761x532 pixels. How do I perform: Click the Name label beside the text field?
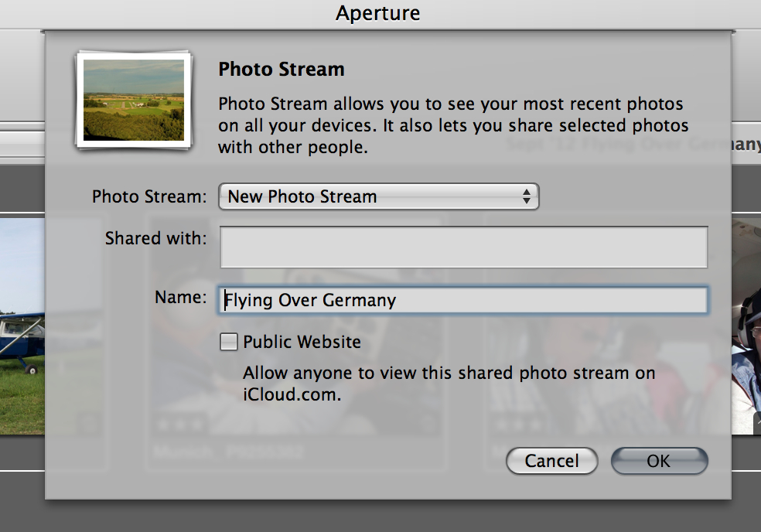180,297
